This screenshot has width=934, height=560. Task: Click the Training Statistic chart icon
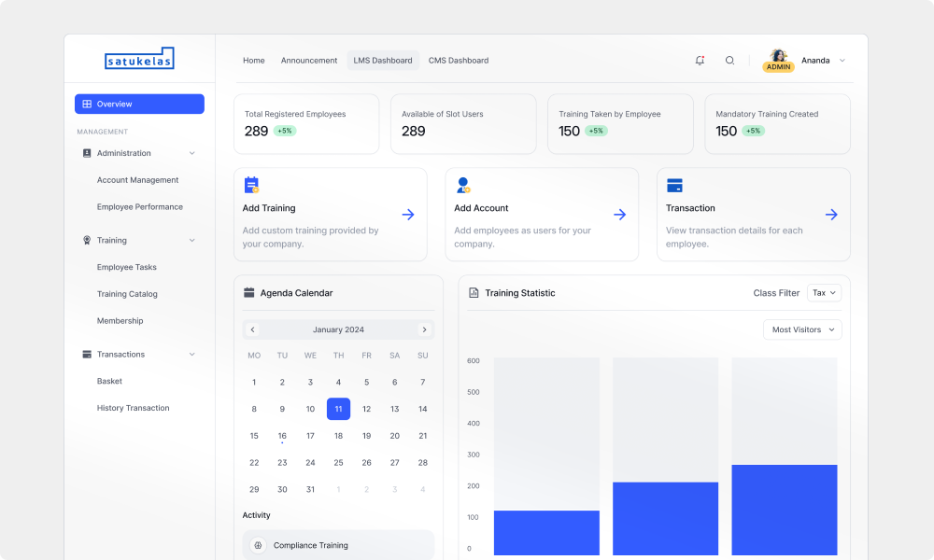[x=474, y=293]
